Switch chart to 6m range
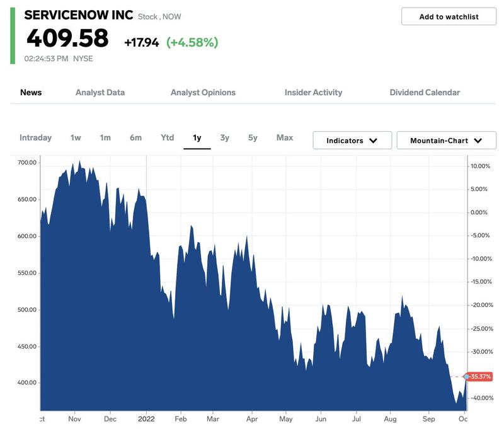 click(x=135, y=137)
